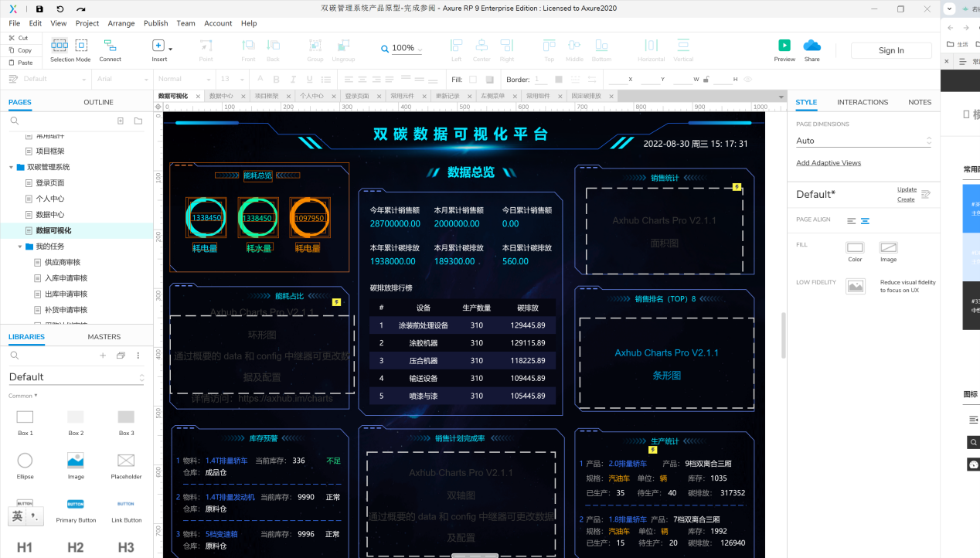Open the page Fill Color swatch
This screenshot has height=558, width=980.
point(855,248)
